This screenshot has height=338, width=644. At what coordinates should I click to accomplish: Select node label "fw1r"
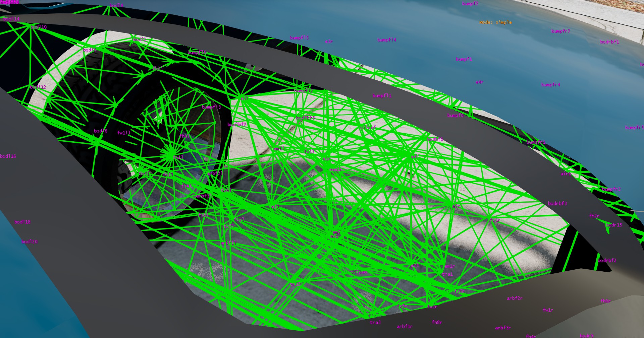[x=548, y=310]
